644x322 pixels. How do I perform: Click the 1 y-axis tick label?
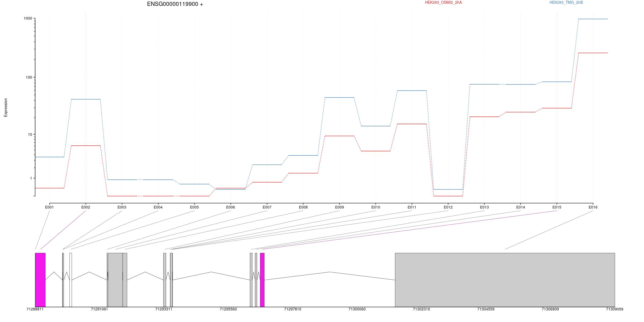click(x=31, y=178)
